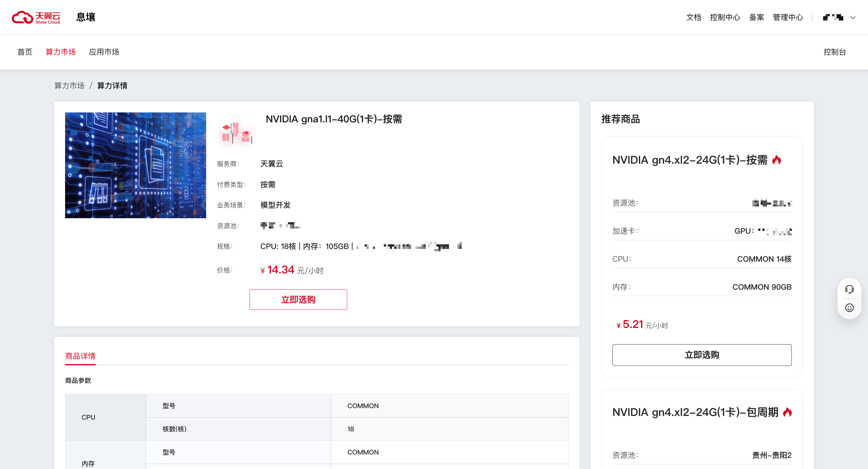Open the 控制台 link

coord(835,52)
